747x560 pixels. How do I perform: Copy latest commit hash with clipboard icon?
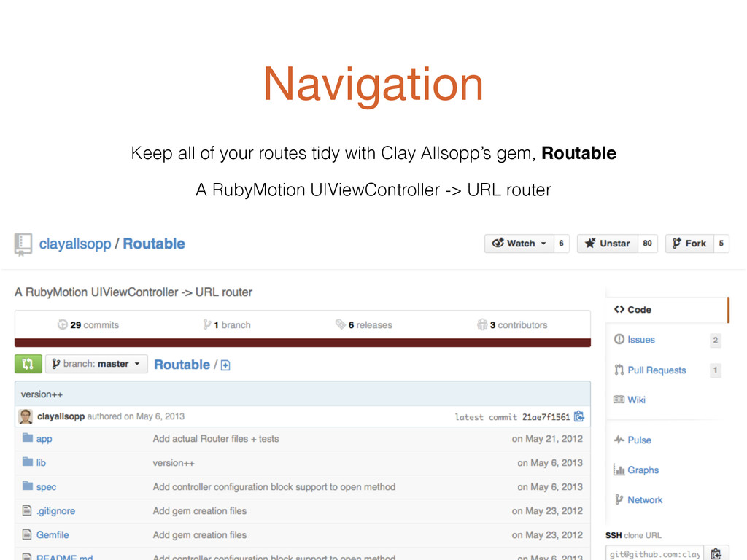point(578,416)
